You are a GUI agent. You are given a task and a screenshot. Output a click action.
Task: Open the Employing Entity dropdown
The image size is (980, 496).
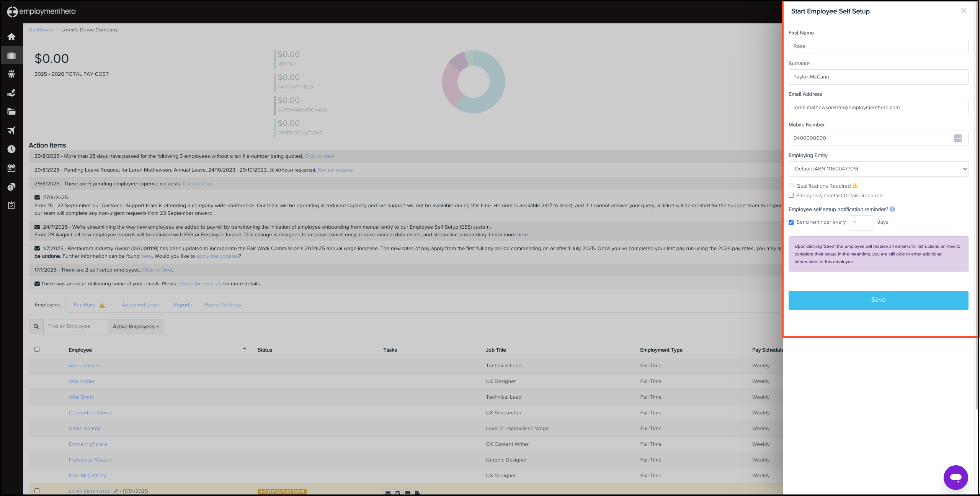(878, 169)
